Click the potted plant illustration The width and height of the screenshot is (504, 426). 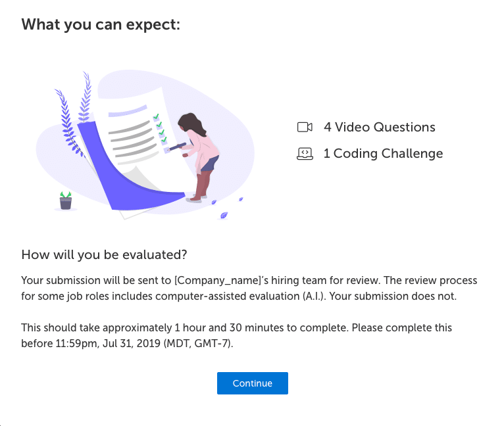(65, 200)
